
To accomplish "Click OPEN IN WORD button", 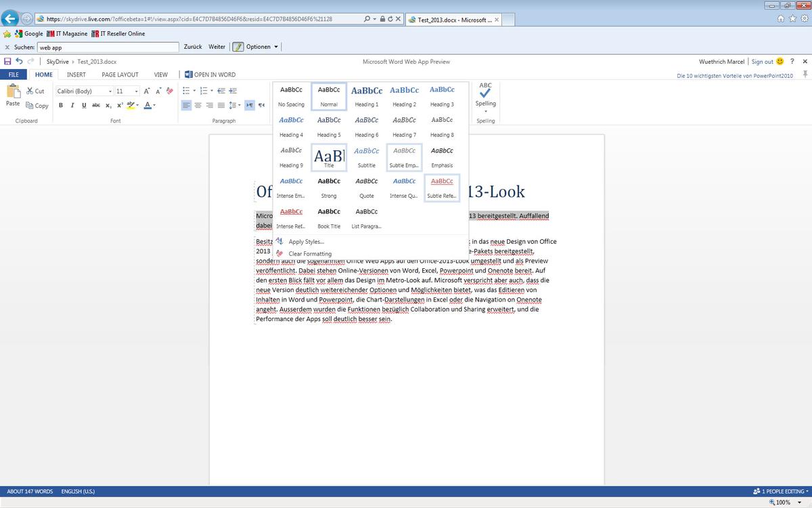I will click(210, 75).
